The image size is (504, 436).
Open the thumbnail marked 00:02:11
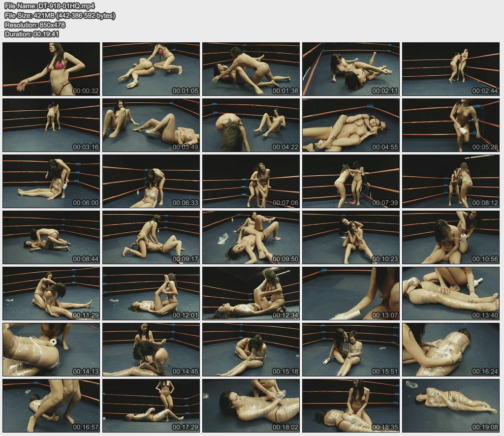[x=351, y=69]
